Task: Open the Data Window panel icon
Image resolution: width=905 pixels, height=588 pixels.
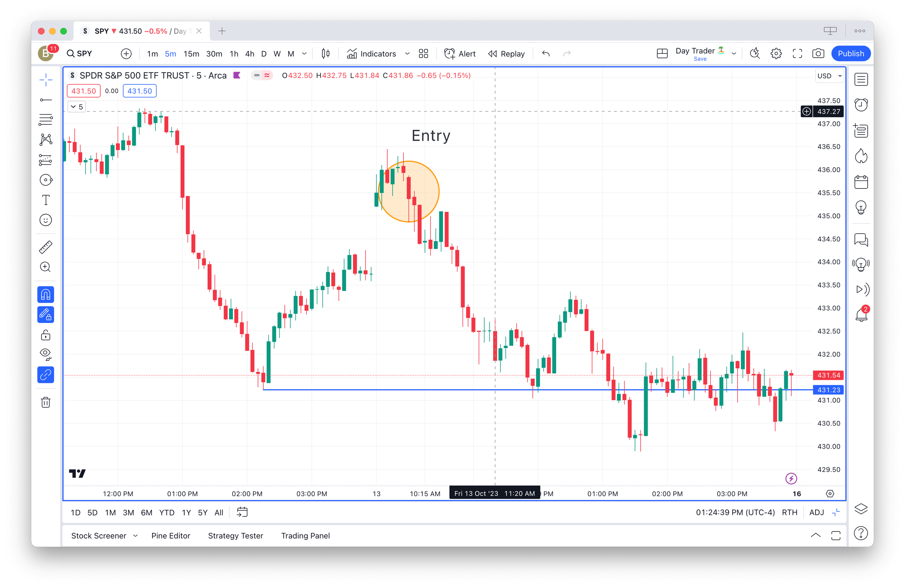Action: [x=861, y=131]
